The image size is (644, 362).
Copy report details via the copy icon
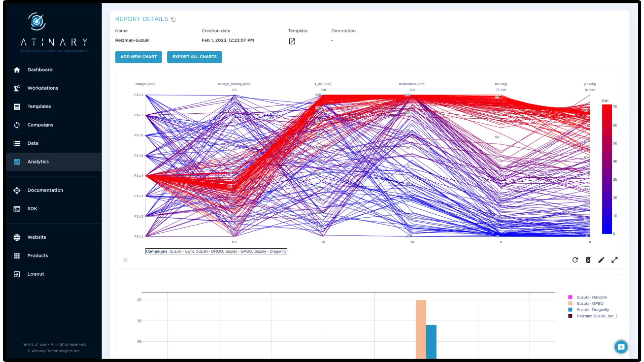173,19
